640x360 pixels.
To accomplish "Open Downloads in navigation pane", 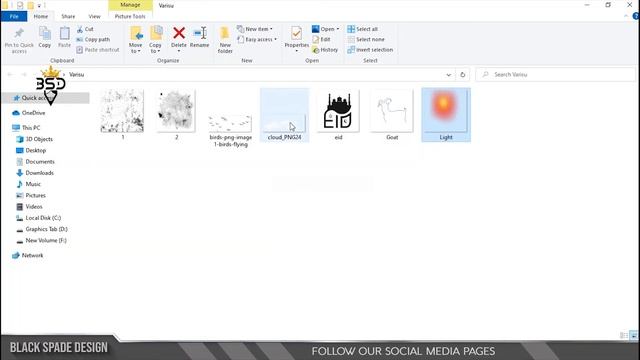I will coord(35,173).
